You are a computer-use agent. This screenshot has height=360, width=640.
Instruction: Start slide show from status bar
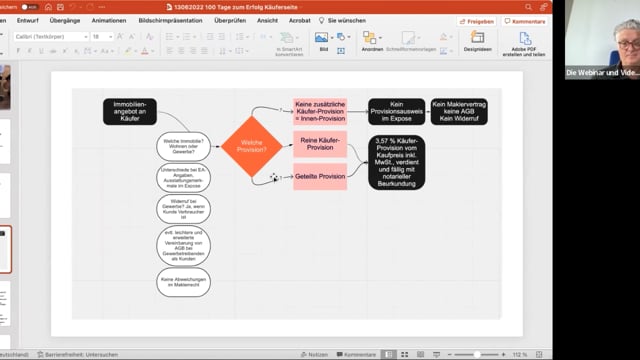[x=436, y=355]
